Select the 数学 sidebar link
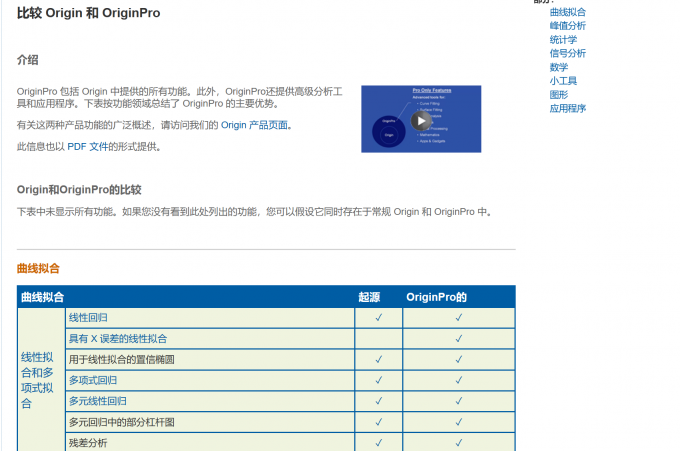This screenshot has width=680, height=451. (x=559, y=67)
